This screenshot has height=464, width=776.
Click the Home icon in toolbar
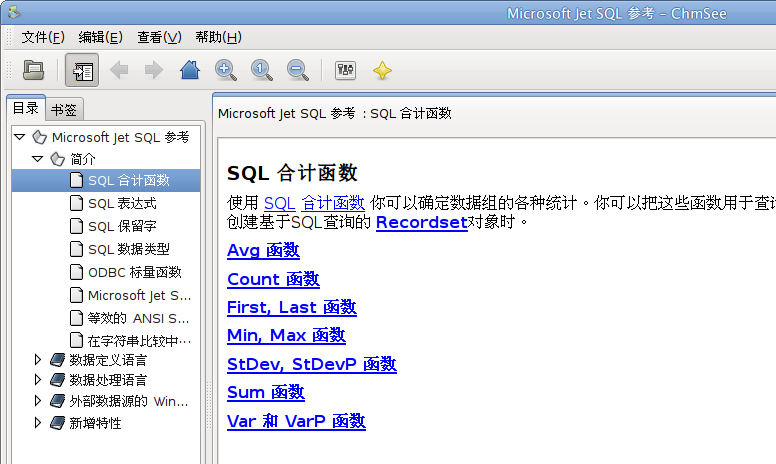[190, 70]
